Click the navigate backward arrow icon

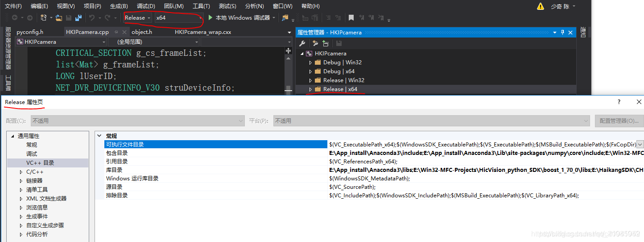click(x=15, y=18)
